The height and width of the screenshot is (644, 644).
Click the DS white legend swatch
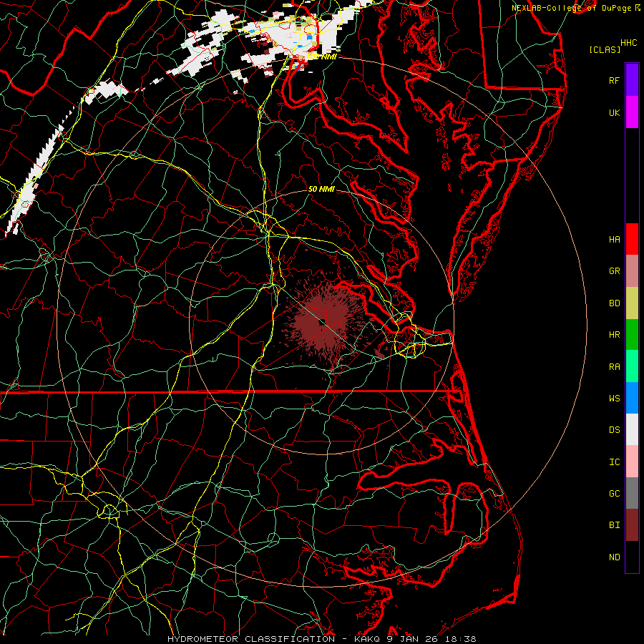(632, 429)
